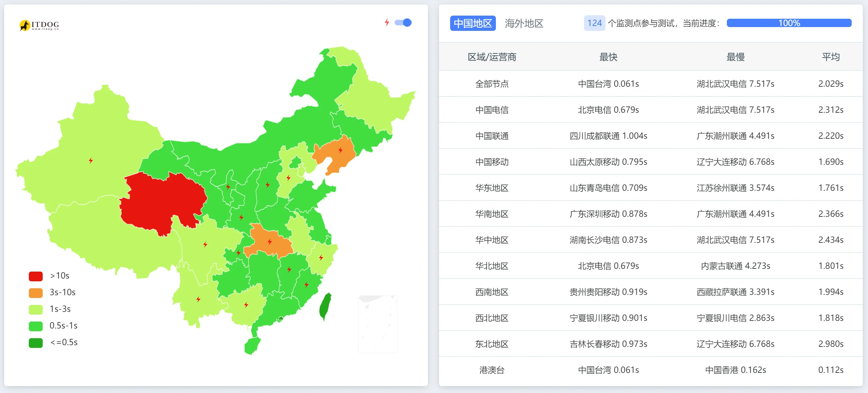Click the 100% progress bar
The width and height of the screenshot is (868, 393).
pyautogui.click(x=789, y=23)
